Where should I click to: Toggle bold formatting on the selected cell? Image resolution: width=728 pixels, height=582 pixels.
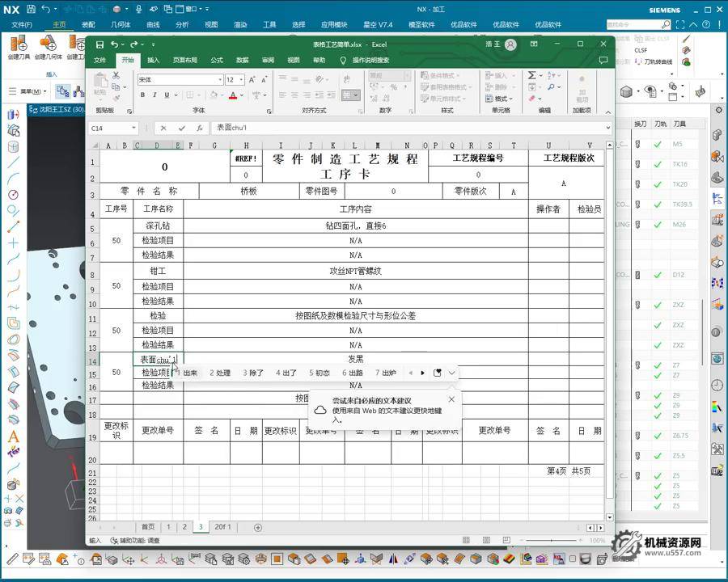coord(143,95)
